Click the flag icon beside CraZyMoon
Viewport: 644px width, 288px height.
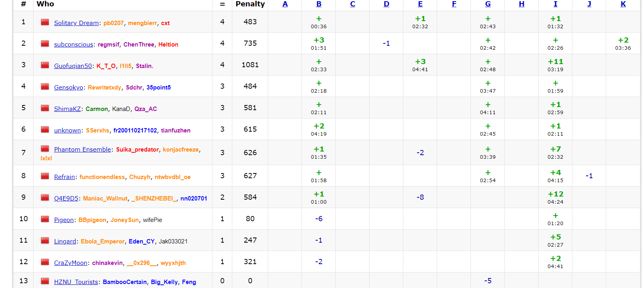tap(45, 262)
